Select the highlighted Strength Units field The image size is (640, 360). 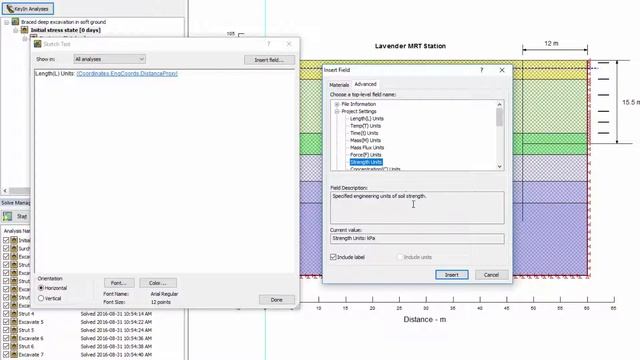pos(366,162)
